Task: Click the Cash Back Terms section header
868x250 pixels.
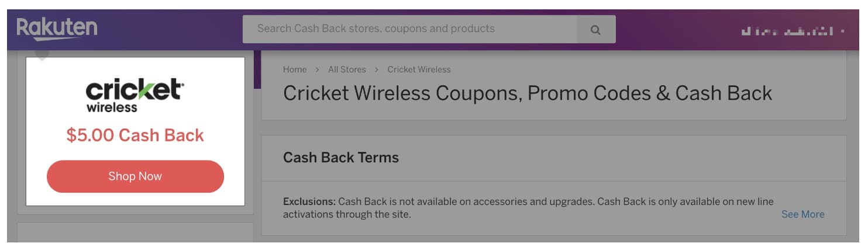Action: click(x=341, y=158)
